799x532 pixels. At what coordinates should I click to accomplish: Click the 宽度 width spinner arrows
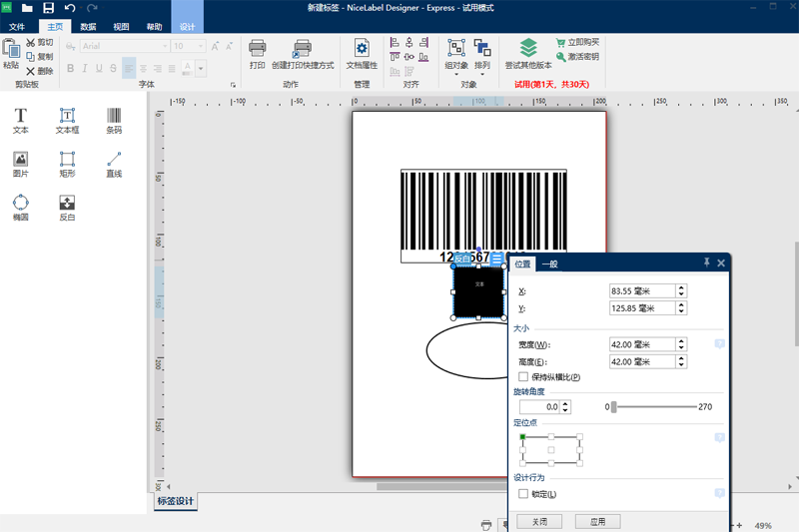tap(681, 344)
